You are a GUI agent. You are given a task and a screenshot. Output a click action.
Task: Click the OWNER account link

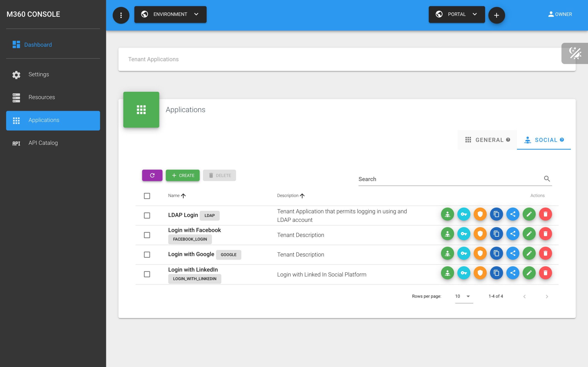pos(560,14)
